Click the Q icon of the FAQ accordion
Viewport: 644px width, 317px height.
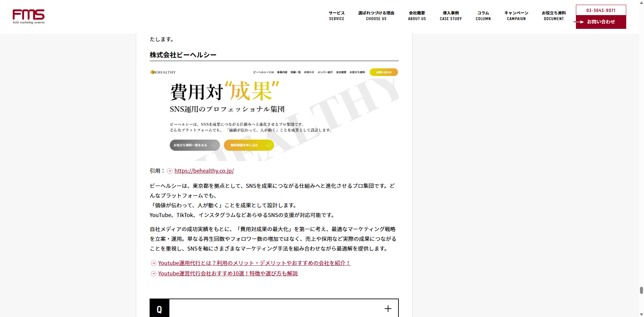point(159,309)
